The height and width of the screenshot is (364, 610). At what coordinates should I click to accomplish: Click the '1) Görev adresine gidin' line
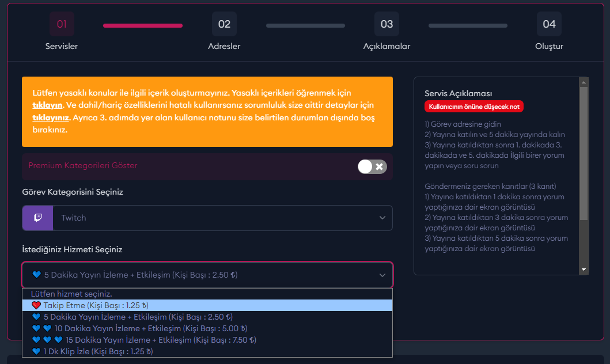pos(463,124)
